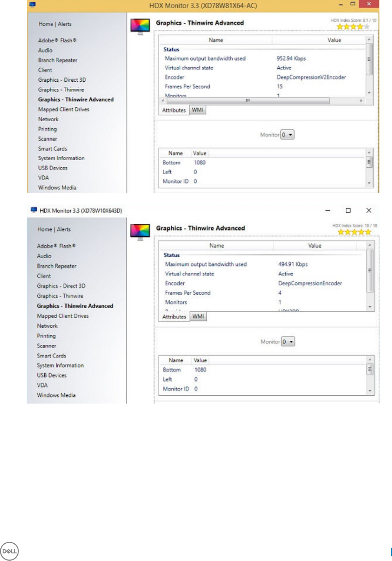Click DeepCompressionV2Encoder value
Image resolution: width=392 pixels, height=561 pixels.
[311, 77]
